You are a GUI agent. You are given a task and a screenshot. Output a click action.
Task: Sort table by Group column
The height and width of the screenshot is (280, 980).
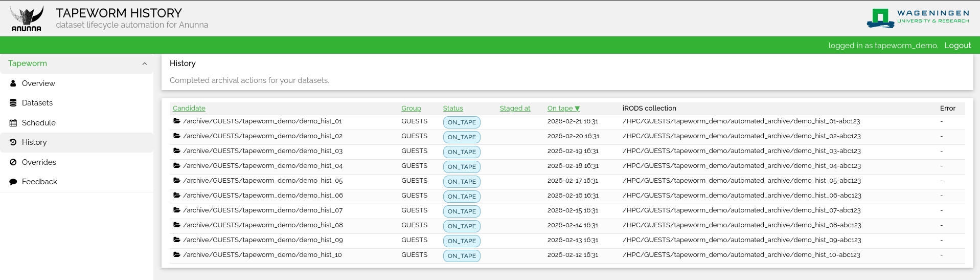point(411,108)
